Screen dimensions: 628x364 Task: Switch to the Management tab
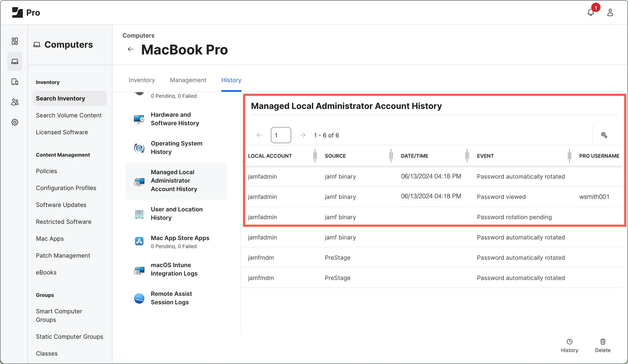coord(188,80)
